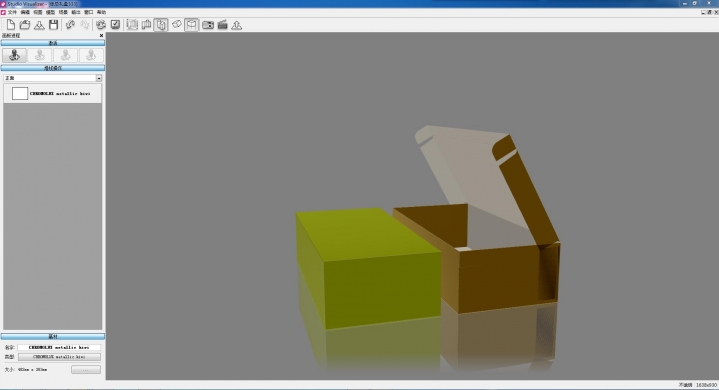Collapse the bottom blue properties header bar
Image resolution: width=719 pixels, height=390 pixels.
click(x=53, y=336)
